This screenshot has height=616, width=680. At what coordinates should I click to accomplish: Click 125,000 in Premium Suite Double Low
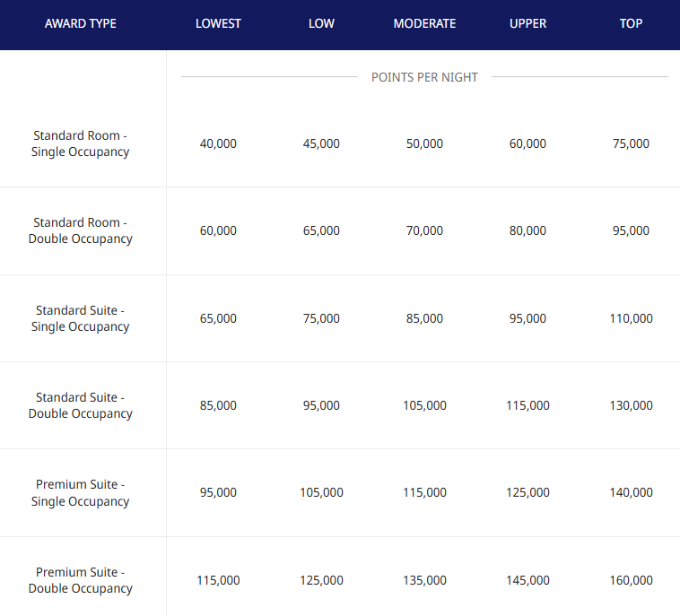coord(321,580)
